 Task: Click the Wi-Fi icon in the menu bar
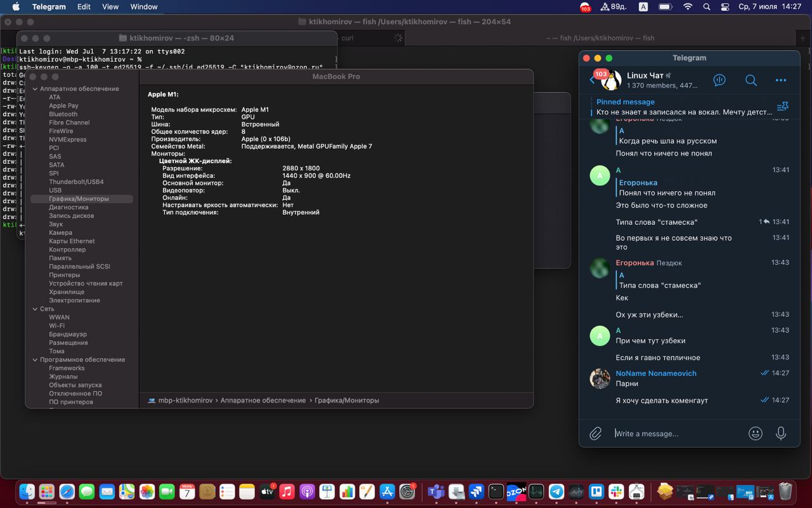pyautogui.click(x=688, y=7)
